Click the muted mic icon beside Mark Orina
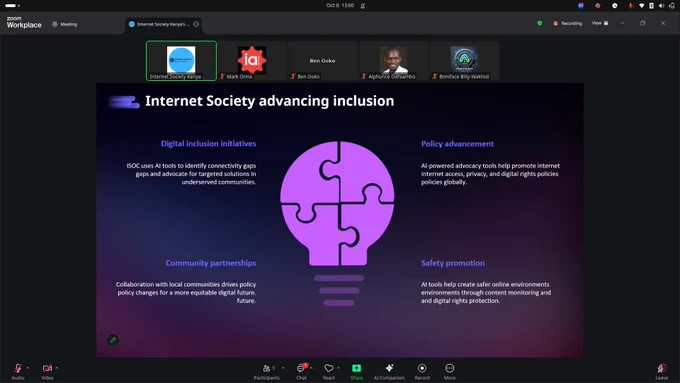Image resolution: width=680 pixels, height=383 pixels. (222, 76)
